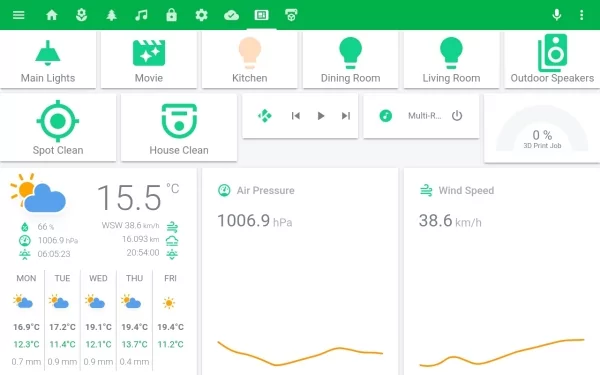Go to the home view tab
This screenshot has height=375, width=600.
click(x=52, y=15)
